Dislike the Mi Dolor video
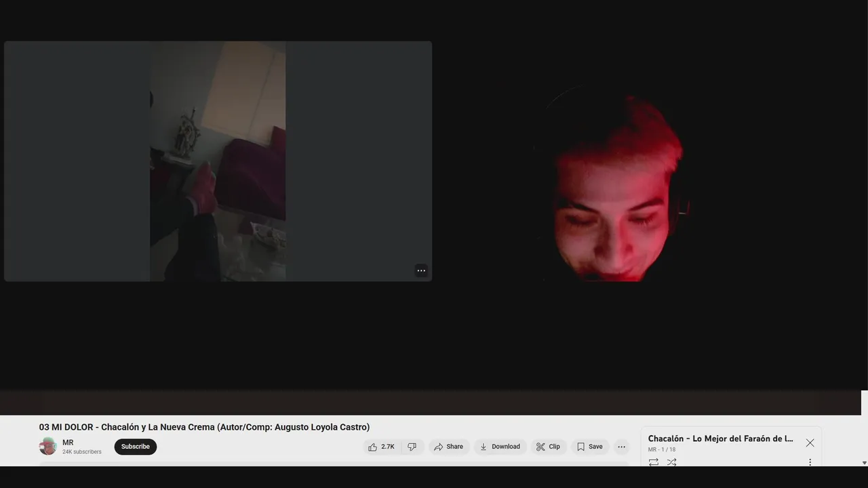The height and width of the screenshot is (488, 868). pos(412,447)
